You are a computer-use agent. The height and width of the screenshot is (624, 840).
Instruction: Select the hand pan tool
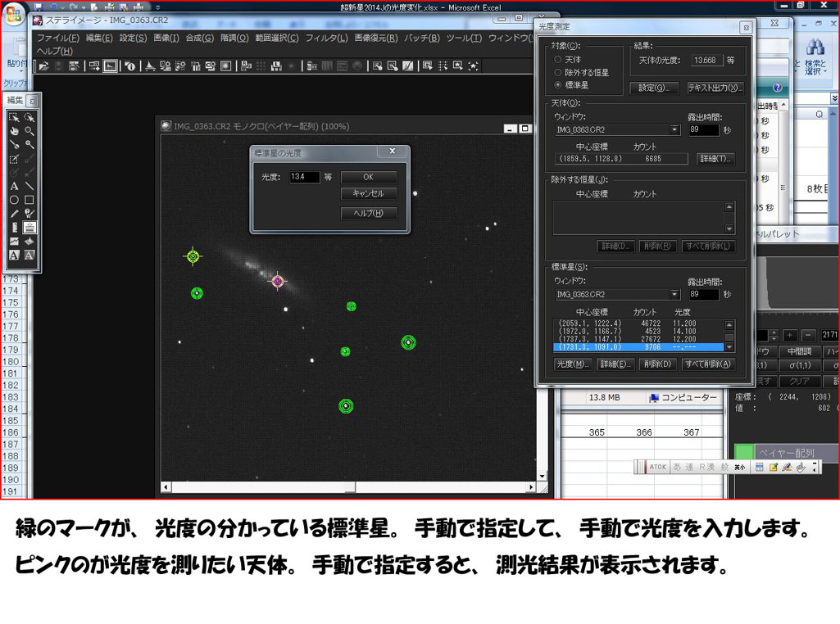pyautogui.click(x=14, y=131)
